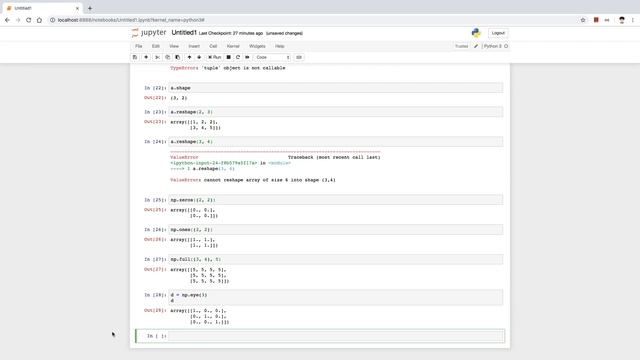
Task: Click the Python logo icon
Action: (476, 33)
